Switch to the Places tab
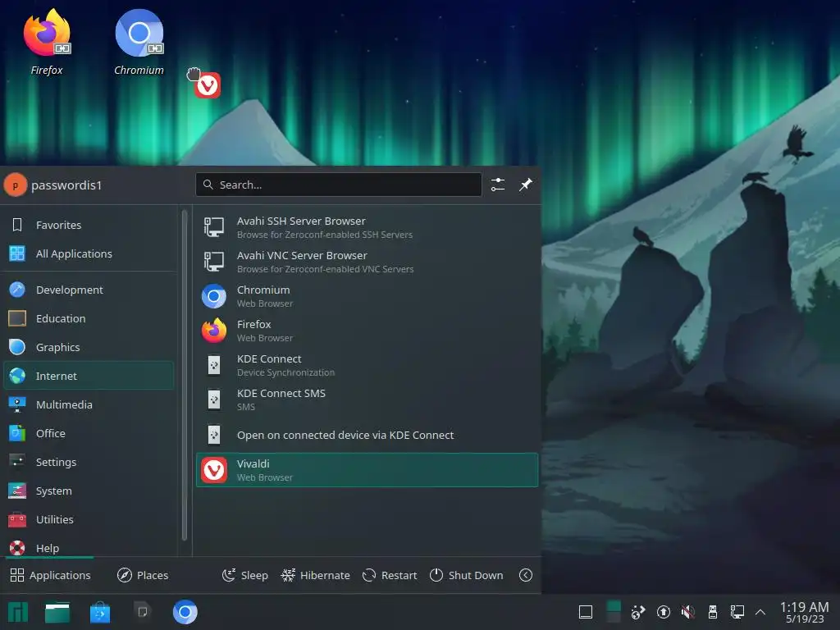Image resolution: width=840 pixels, height=630 pixels. click(143, 575)
